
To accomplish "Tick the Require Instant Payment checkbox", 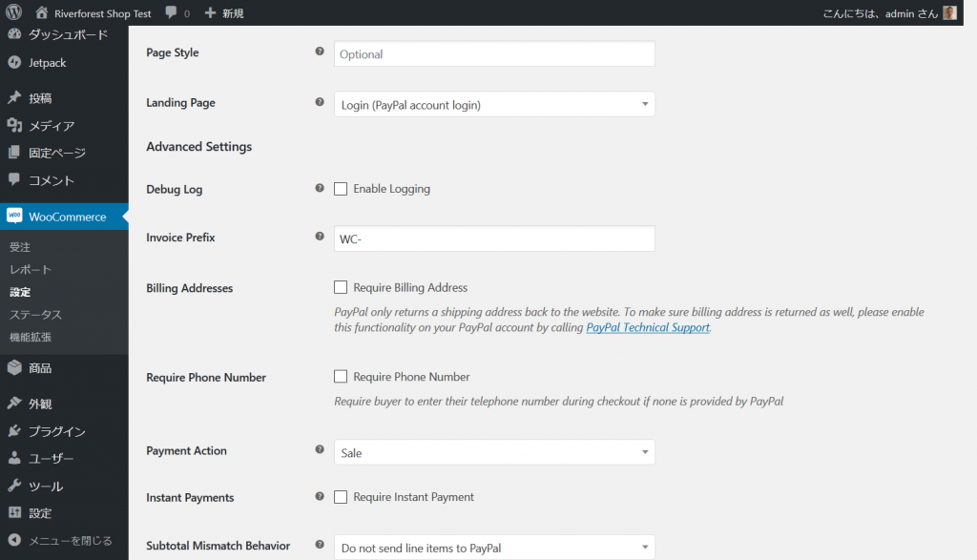I will pos(341,497).
